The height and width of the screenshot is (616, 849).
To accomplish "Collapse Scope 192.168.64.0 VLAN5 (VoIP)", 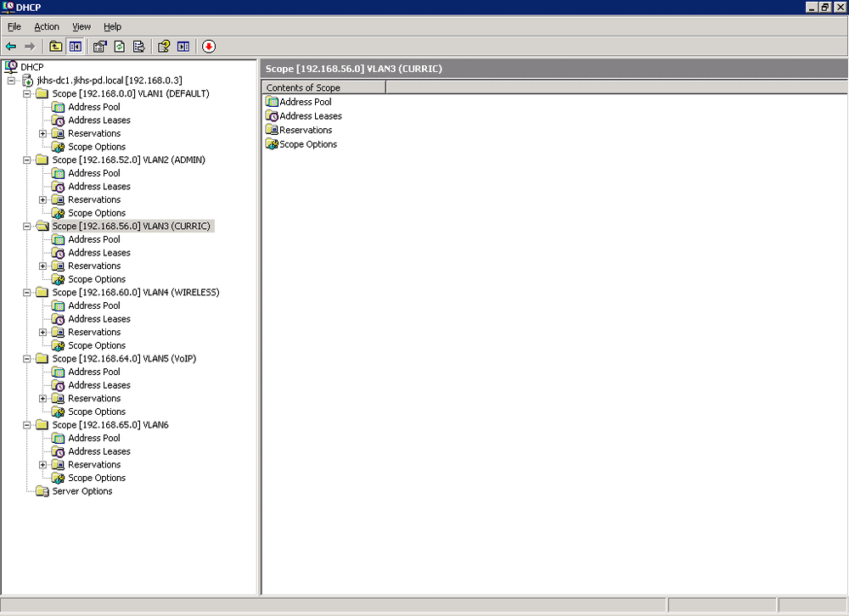I will [x=26, y=359].
